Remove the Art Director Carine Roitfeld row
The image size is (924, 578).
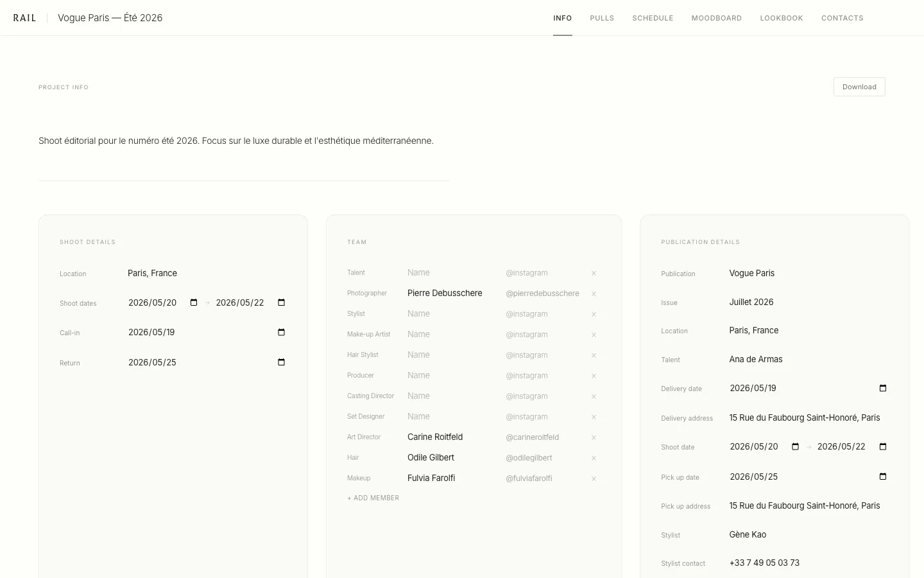point(594,437)
